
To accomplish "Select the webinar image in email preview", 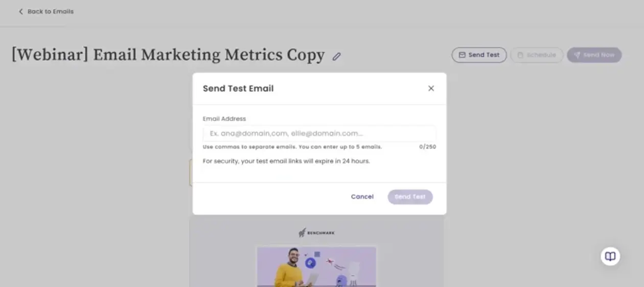I will [x=316, y=267].
